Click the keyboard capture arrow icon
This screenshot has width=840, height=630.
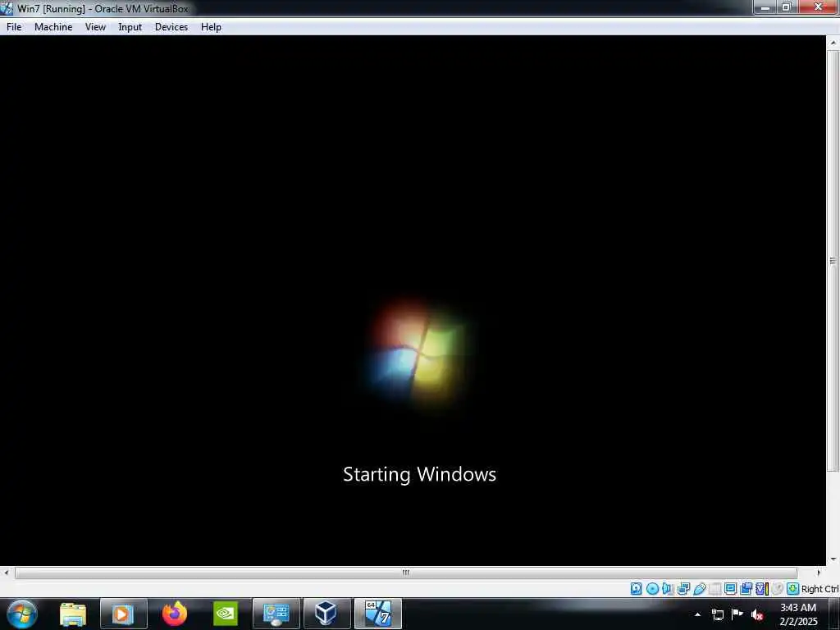click(x=793, y=589)
